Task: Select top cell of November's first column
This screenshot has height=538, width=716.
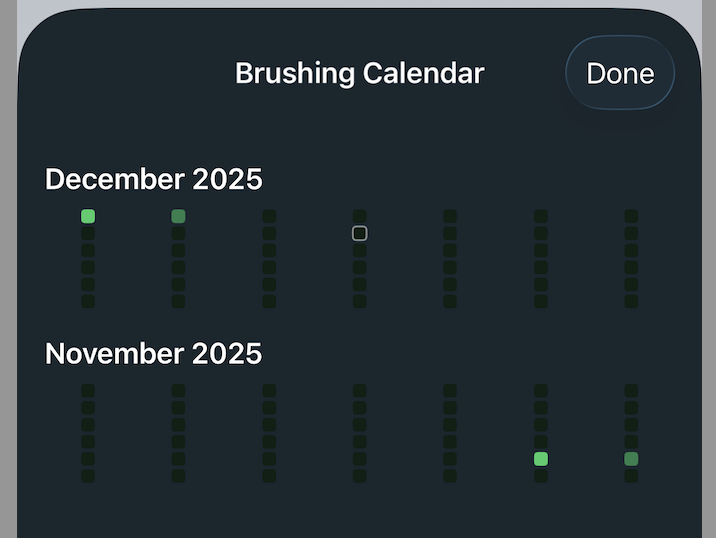Action: tap(88, 391)
